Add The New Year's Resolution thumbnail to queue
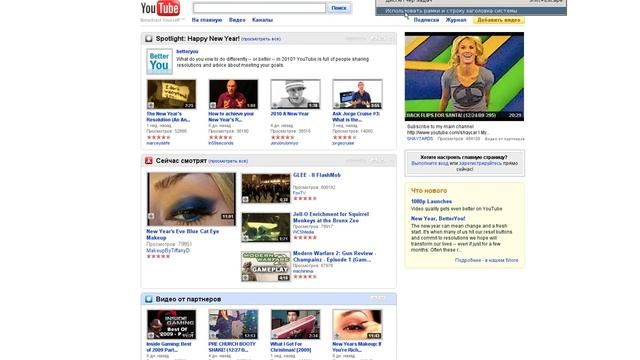Viewport: 640px width, 360px height. (151, 105)
